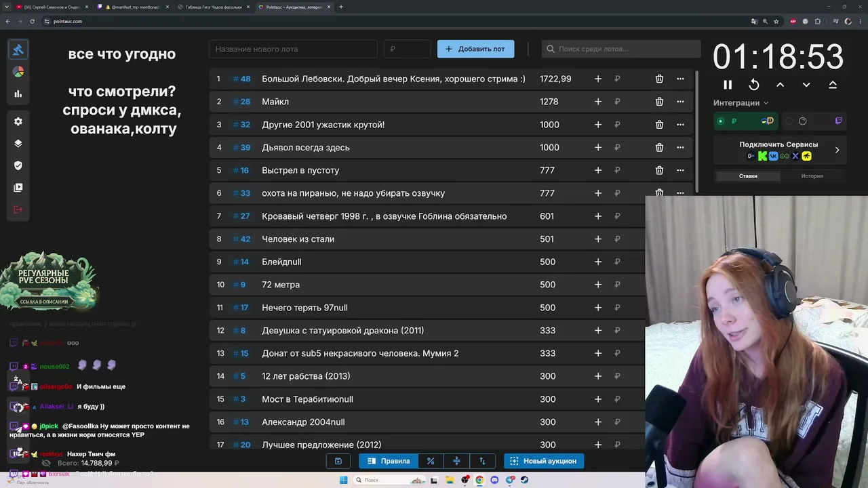Click the red logout icon in sidebar
Viewport: 868px width, 488px height.
click(18, 209)
